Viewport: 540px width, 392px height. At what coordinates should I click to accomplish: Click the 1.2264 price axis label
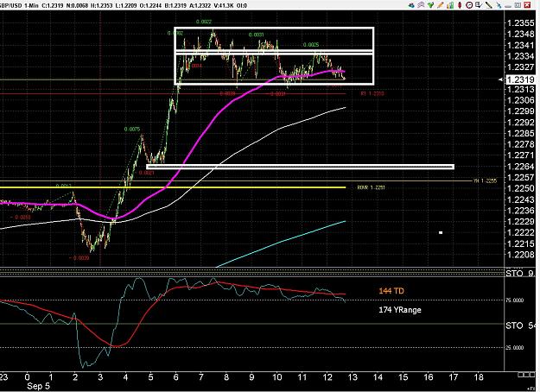(520, 167)
